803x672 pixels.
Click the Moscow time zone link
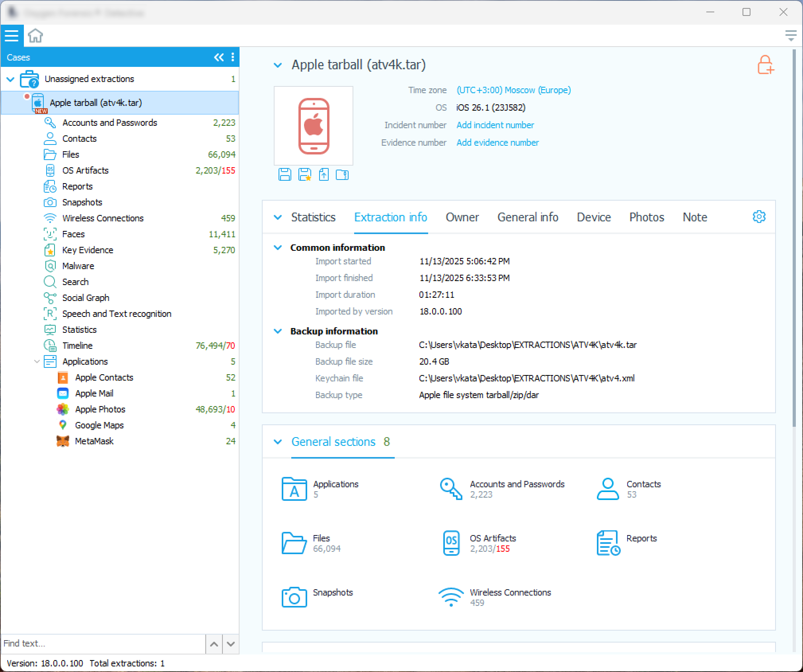point(513,90)
